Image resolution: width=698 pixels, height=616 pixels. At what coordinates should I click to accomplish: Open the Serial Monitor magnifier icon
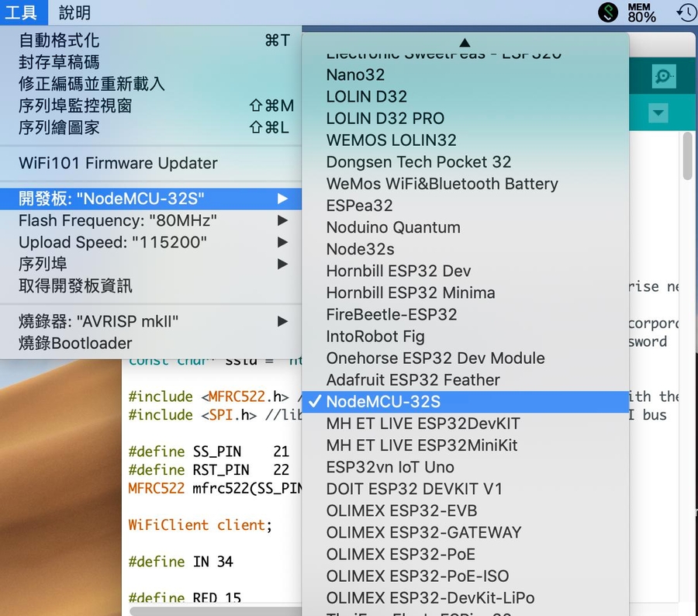click(664, 76)
